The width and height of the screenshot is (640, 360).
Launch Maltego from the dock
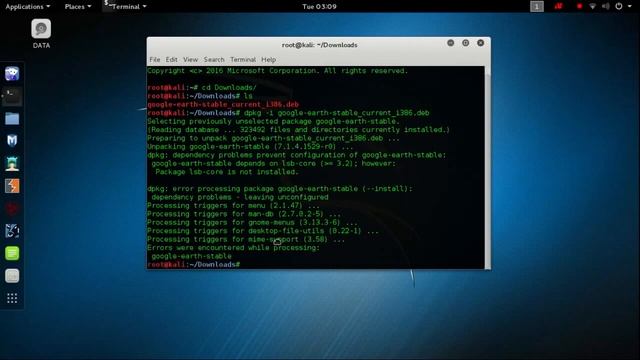click(12, 231)
